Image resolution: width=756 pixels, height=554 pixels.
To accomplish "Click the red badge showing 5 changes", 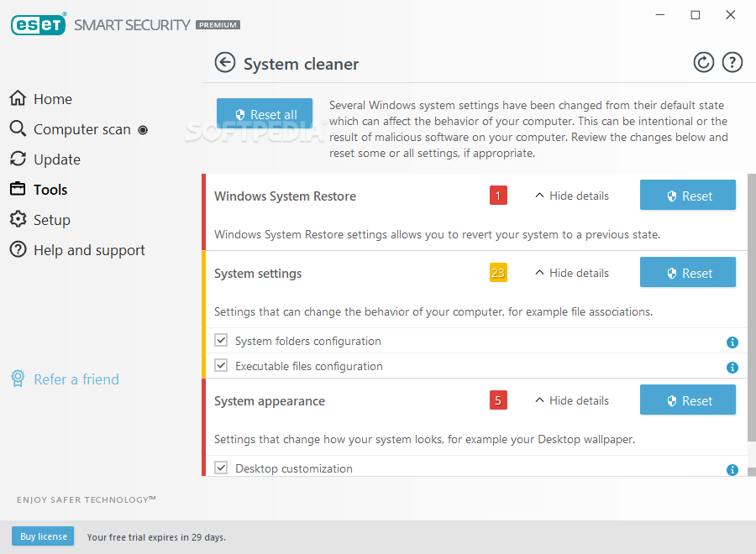I will coord(498,400).
